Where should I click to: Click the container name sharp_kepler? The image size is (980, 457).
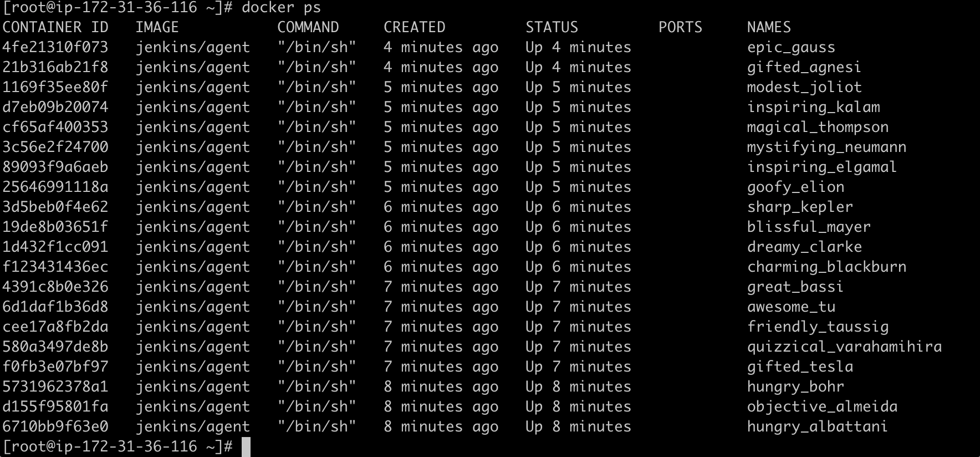click(x=800, y=207)
